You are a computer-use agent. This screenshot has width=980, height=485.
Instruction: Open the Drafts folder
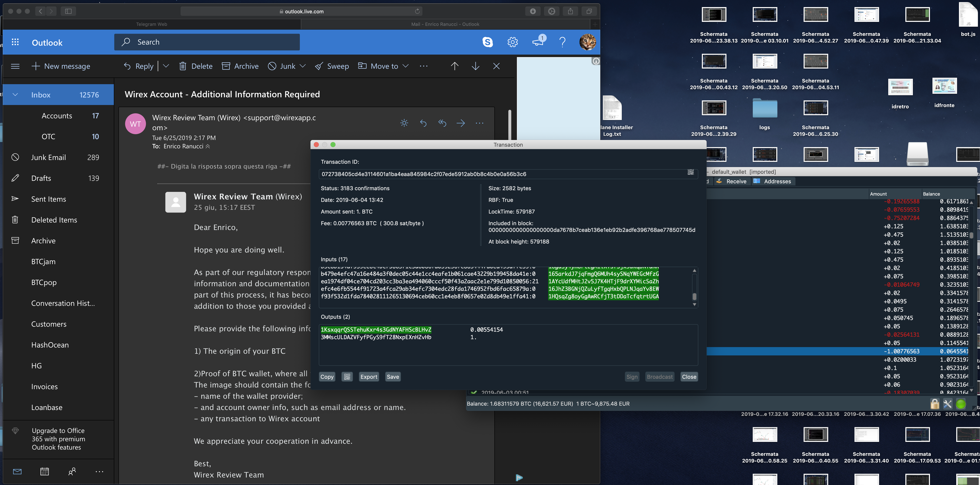[x=58, y=178]
